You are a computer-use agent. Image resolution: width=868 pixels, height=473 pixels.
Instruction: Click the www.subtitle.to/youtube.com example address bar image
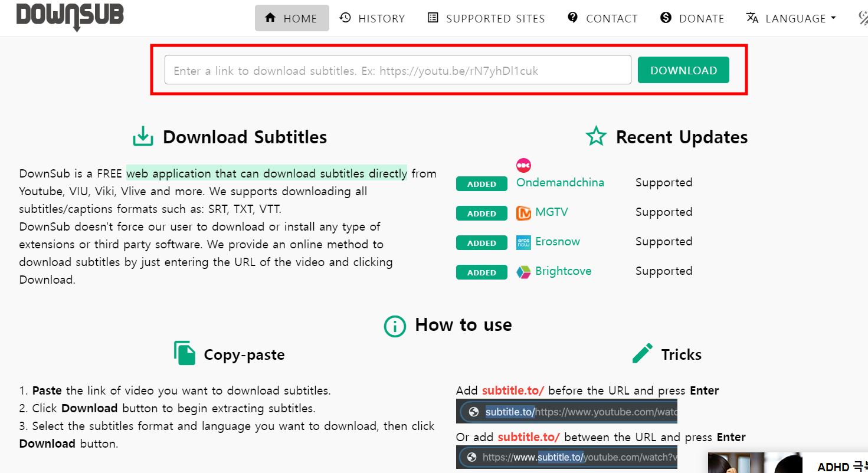(566, 456)
